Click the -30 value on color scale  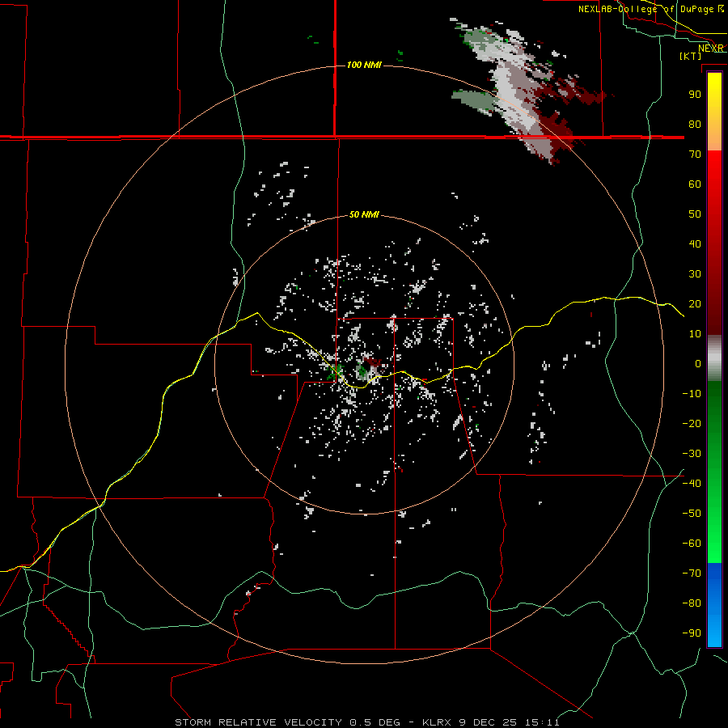[x=692, y=454]
